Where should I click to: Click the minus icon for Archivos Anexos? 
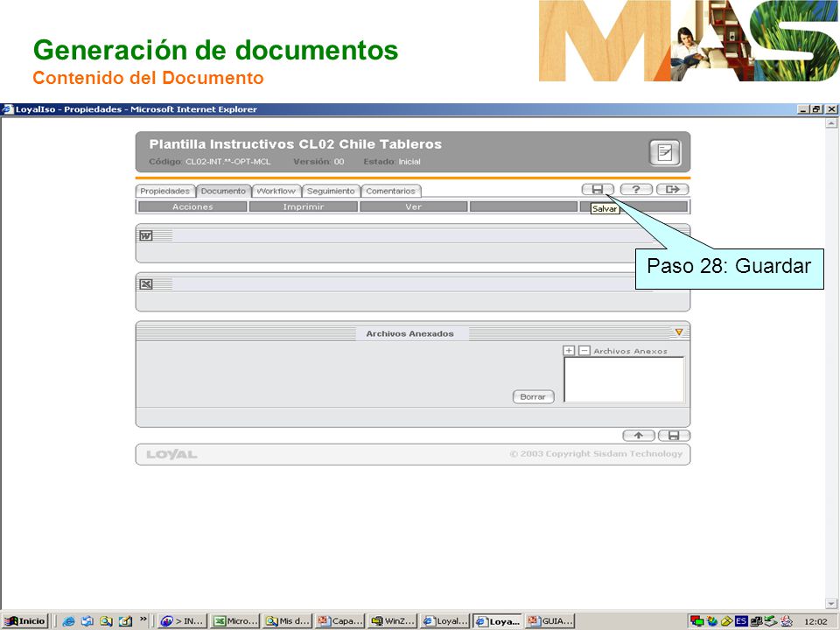pyautogui.click(x=584, y=350)
